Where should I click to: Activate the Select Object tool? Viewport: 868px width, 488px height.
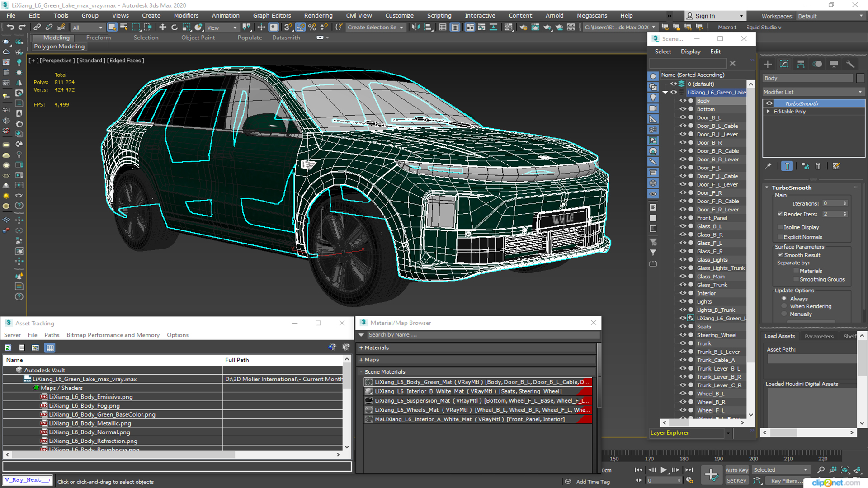112,28
